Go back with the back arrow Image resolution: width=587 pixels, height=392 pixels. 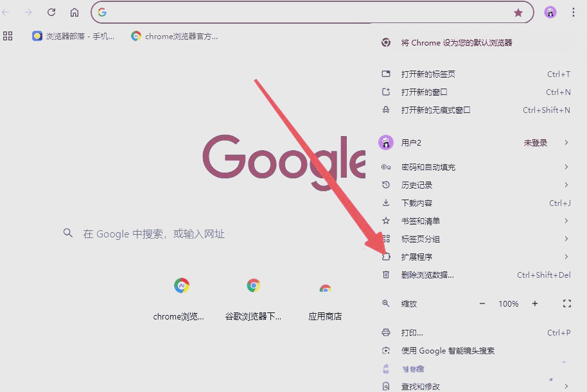pyautogui.click(x=5, y=12)
